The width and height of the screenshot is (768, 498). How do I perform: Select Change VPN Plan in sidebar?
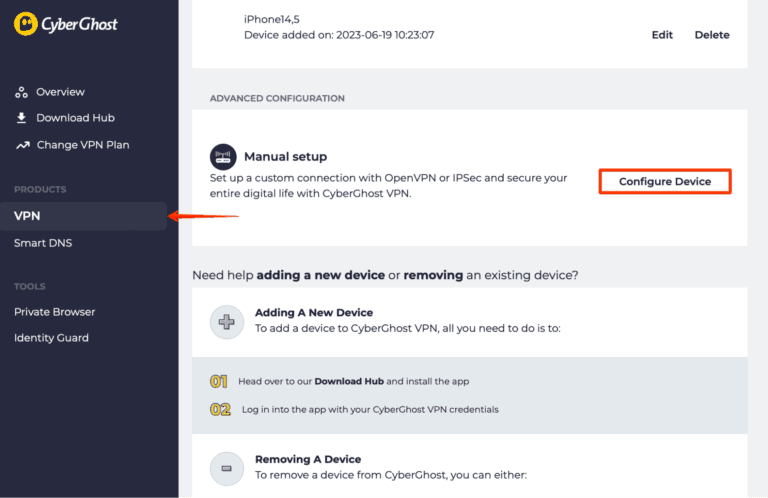(83, 145)
